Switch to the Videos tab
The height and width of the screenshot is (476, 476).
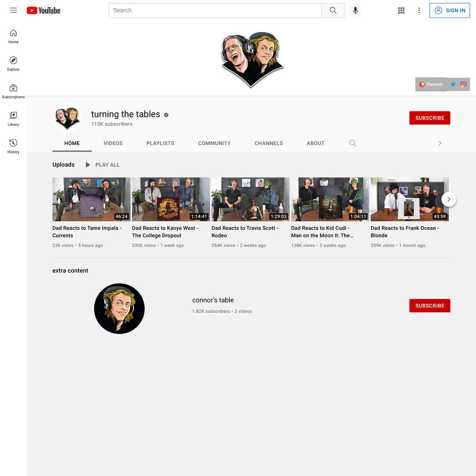coord(113,143)
